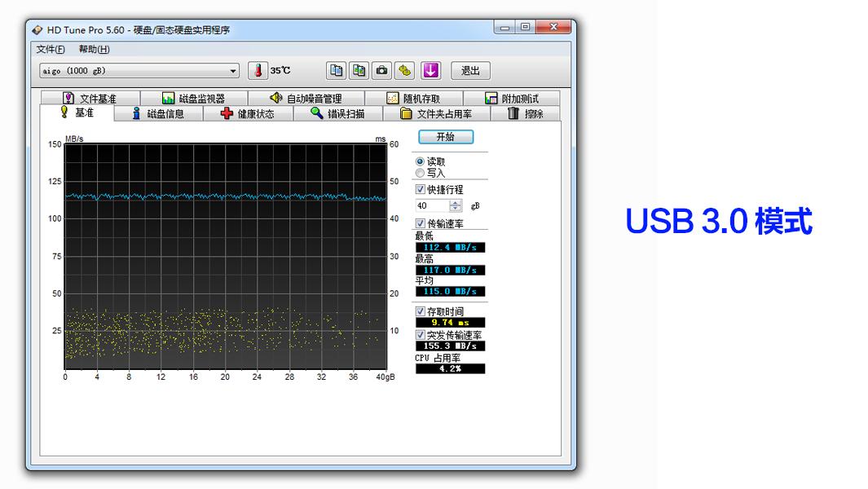
Task: Click the stepper arrows beside 40 gB
Action: pos(456,206)
